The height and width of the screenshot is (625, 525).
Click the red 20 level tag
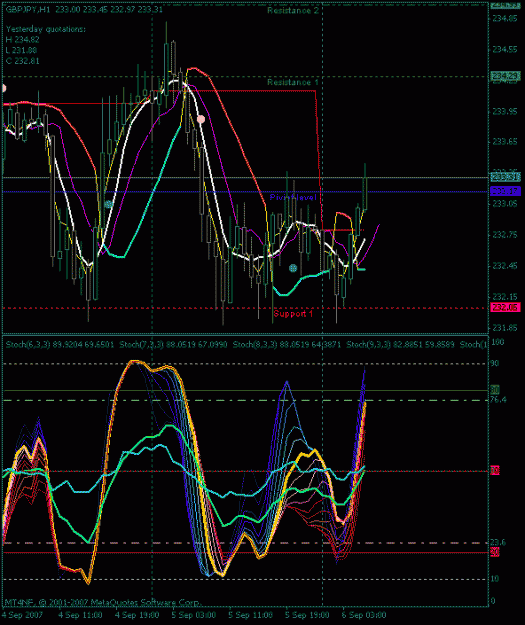(495, 552)
